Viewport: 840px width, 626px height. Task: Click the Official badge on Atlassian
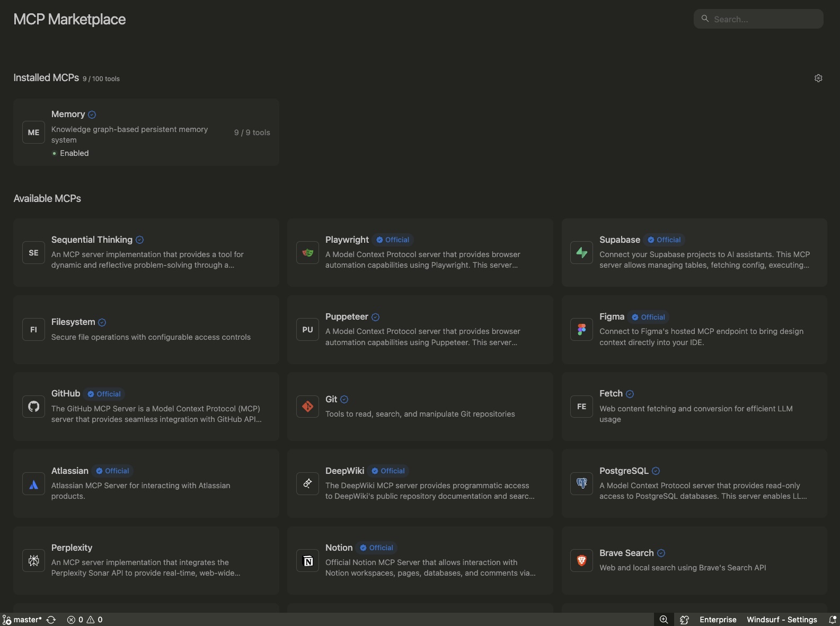pos(112,471)
